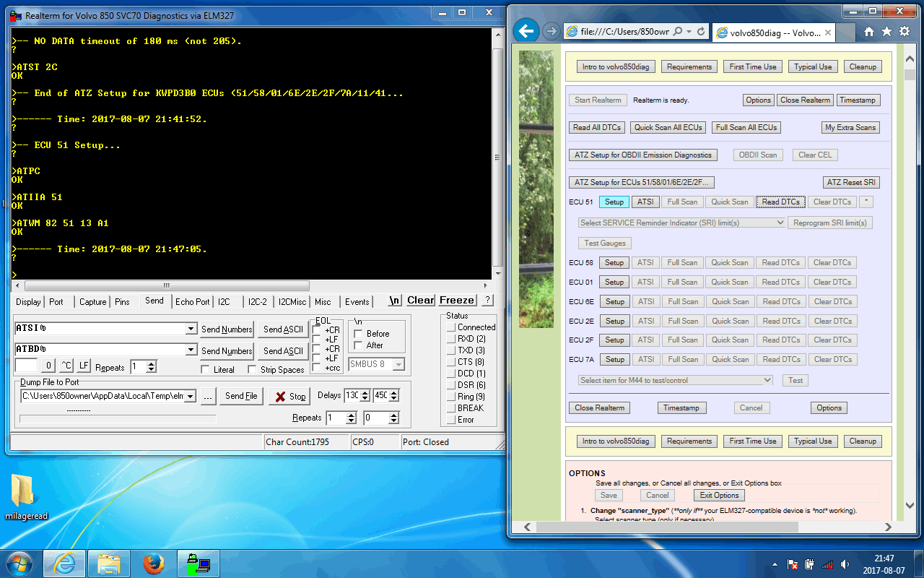Viewport: 924px width, 578px height.
Task: Expand the ATSI send string dropdown
Action: pyautogui.click(x=191, y=329)
